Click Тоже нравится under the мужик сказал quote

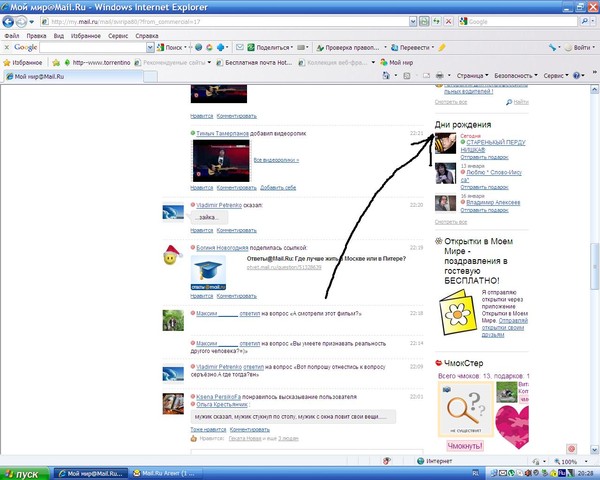[x=208, y=429]
